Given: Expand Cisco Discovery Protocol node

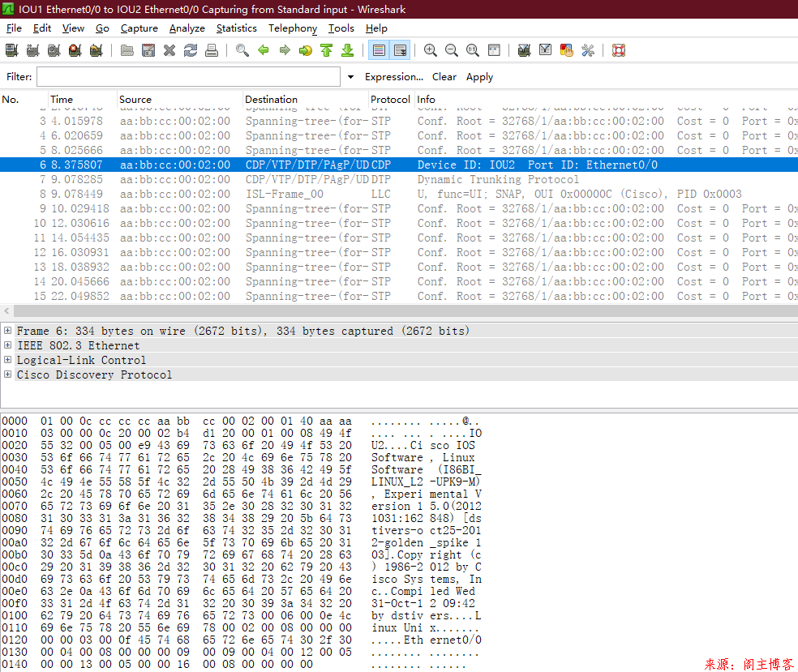Looking at the screenshot, I should point(7,375).
